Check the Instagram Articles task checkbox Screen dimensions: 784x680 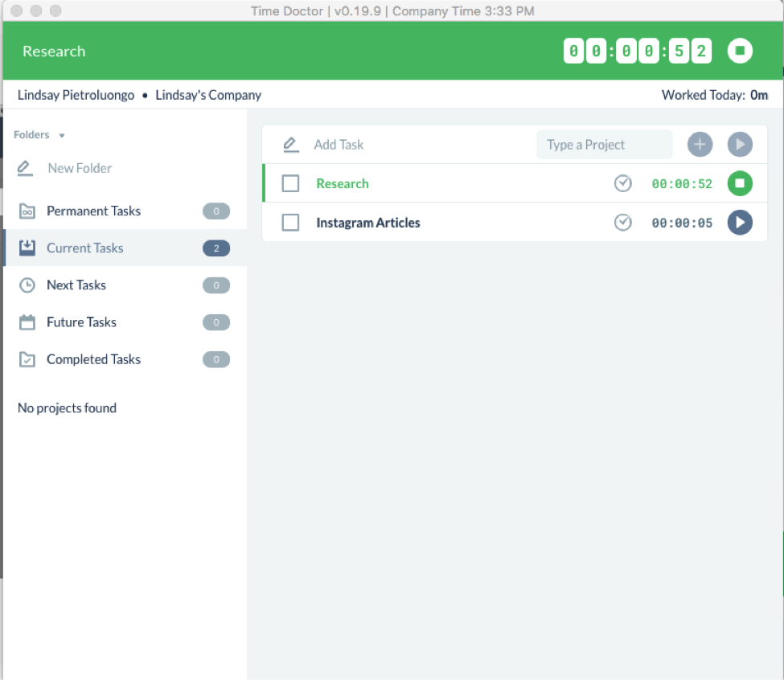point(290,223)
